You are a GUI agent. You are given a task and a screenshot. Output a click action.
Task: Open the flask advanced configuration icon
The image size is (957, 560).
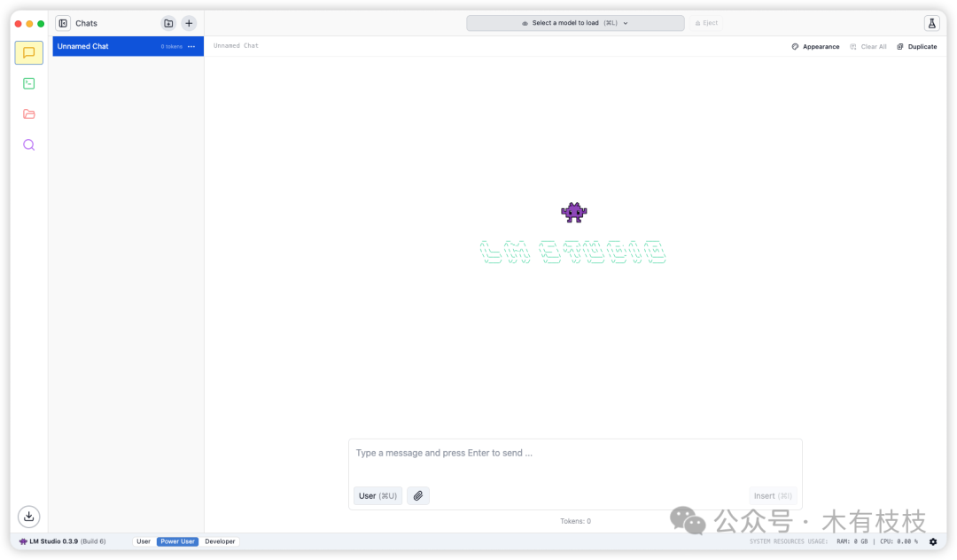pyautogui.click(x=932, y=23)
